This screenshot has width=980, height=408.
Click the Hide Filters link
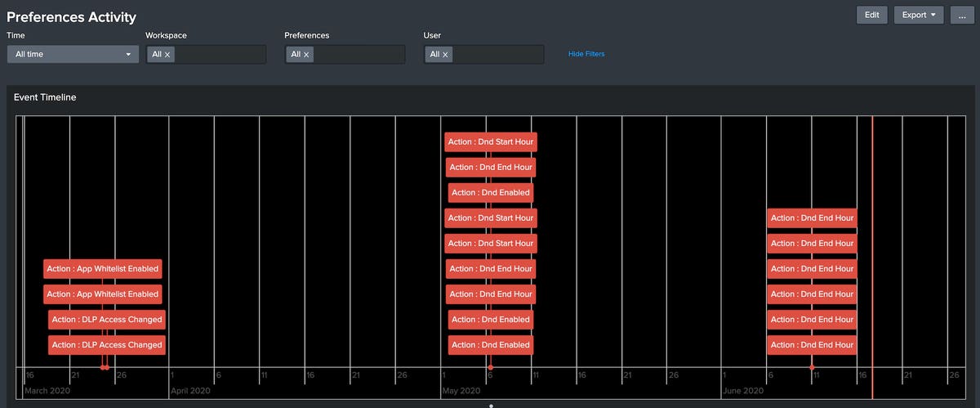(x=586, y=54)
